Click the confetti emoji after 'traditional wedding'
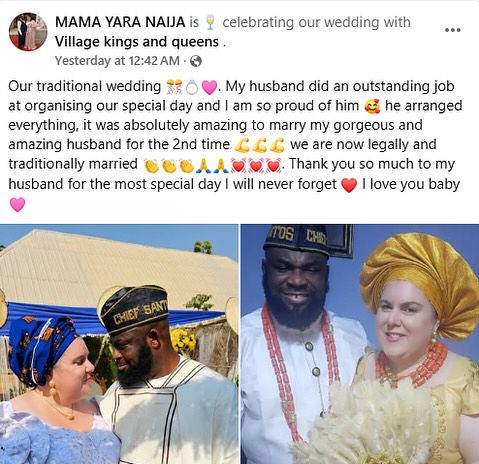 [175, 87]
